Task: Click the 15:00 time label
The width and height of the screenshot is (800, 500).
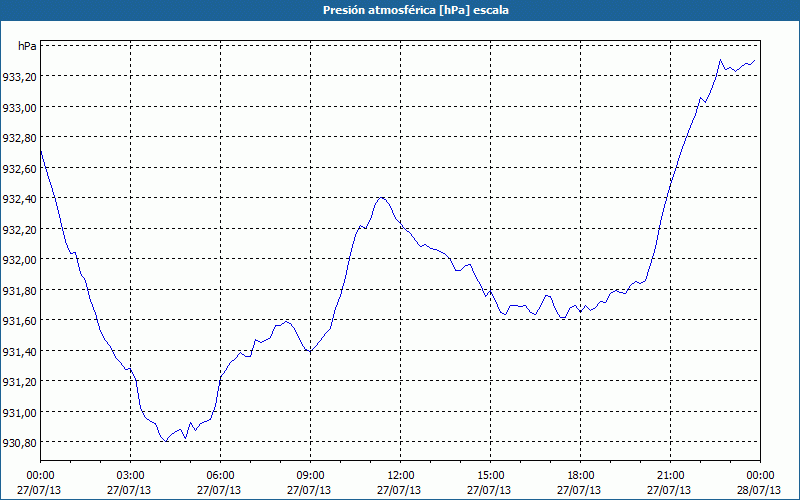Action: coord(490,476)
